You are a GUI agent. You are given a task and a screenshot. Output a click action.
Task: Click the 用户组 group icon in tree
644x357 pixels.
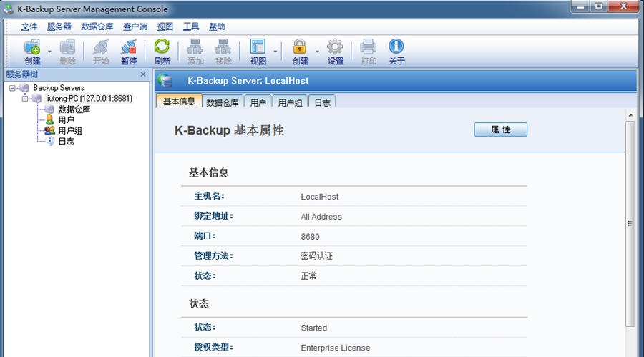pyautogui.click(x=49, y=131)
